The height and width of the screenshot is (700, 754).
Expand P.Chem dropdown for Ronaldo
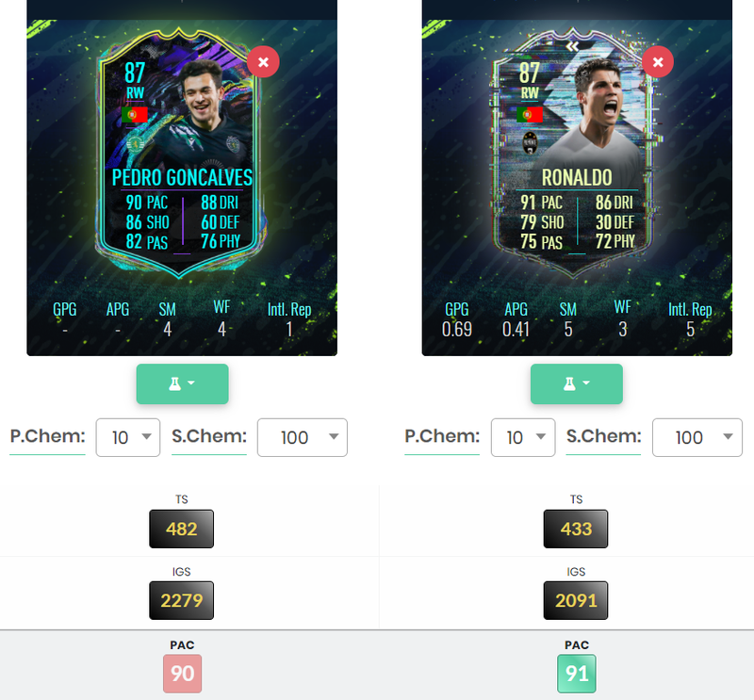click(523, 437)
